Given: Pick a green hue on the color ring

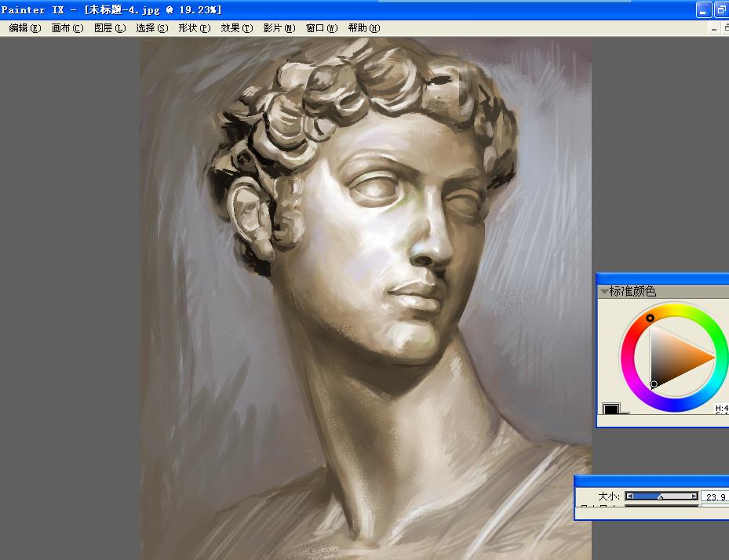Looking at the screenshot, I should click(716, 333).
